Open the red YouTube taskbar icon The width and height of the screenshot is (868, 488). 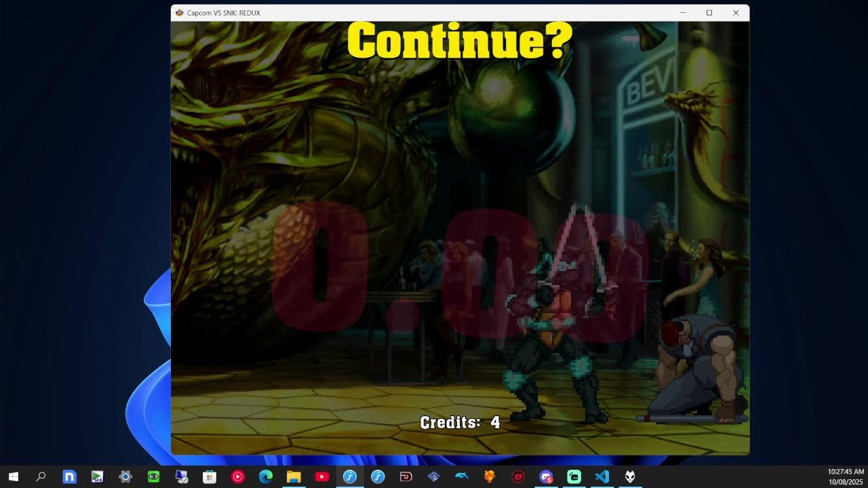point(321,476)
